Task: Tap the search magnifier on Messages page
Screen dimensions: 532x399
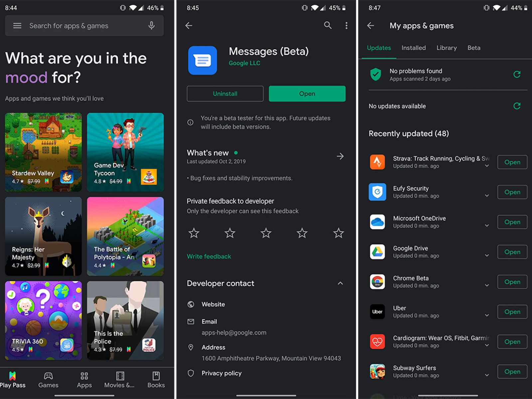Action: [x=328, y=25]
